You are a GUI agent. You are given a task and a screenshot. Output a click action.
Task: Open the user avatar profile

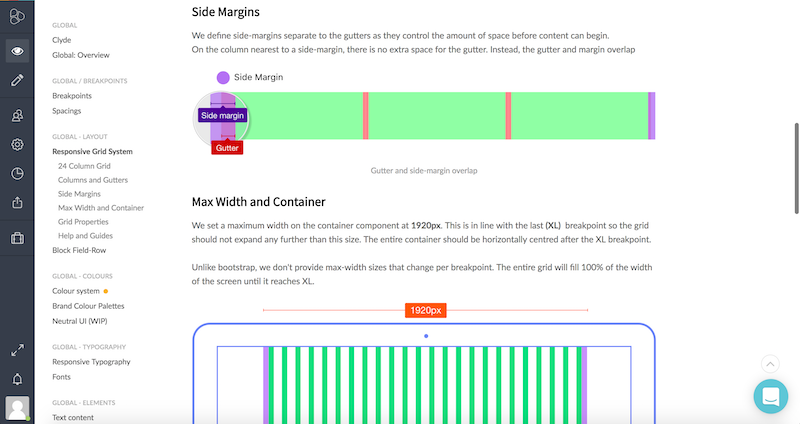point(17,408)
